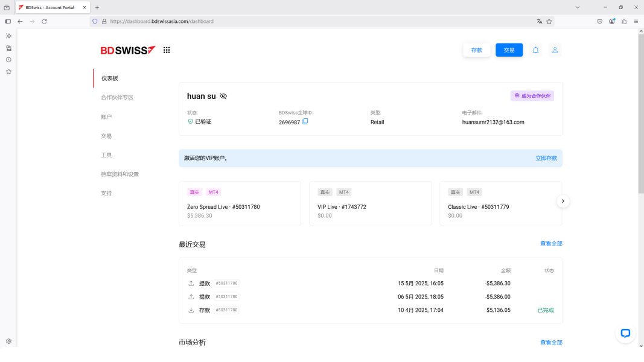Toggle visibility of account name huan su
Image resolution: width=644 pixels, height=362 pixels.
pos(223,96)
